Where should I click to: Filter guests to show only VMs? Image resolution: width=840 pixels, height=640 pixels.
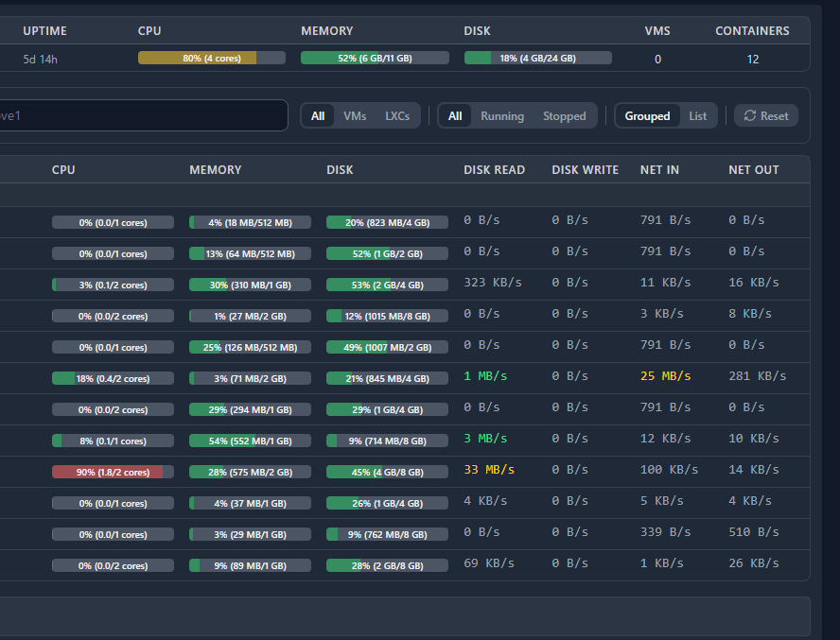355,115
